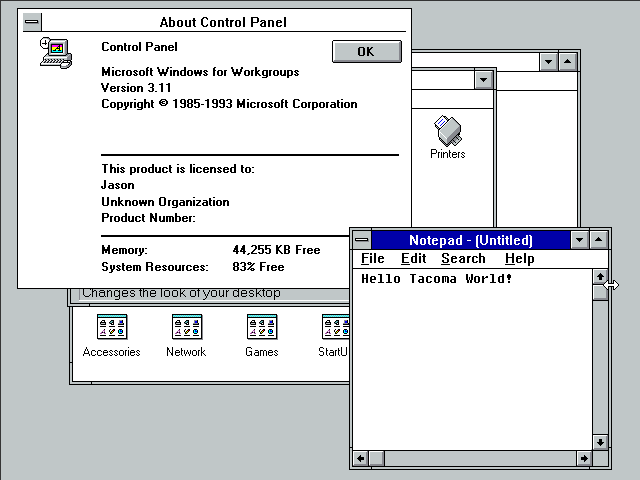Screen dimensions: 640x480
Task: Open the Notepad Search menu
Action: (463, 258)
